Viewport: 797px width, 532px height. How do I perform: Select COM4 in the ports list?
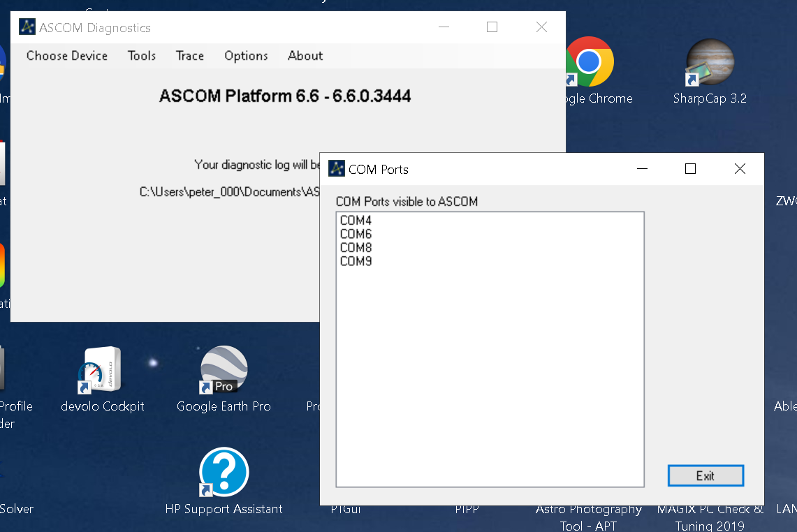click(x=356, y=220)
